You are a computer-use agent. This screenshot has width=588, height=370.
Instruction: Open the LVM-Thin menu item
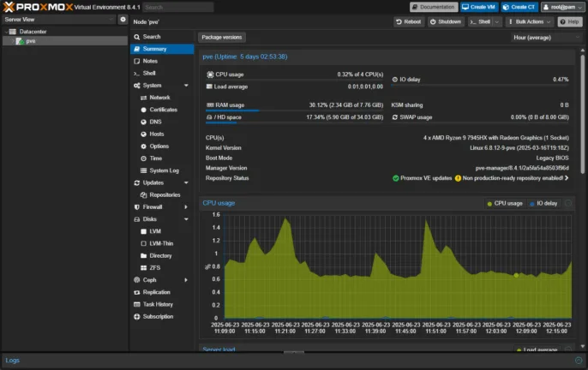point(162,243)
